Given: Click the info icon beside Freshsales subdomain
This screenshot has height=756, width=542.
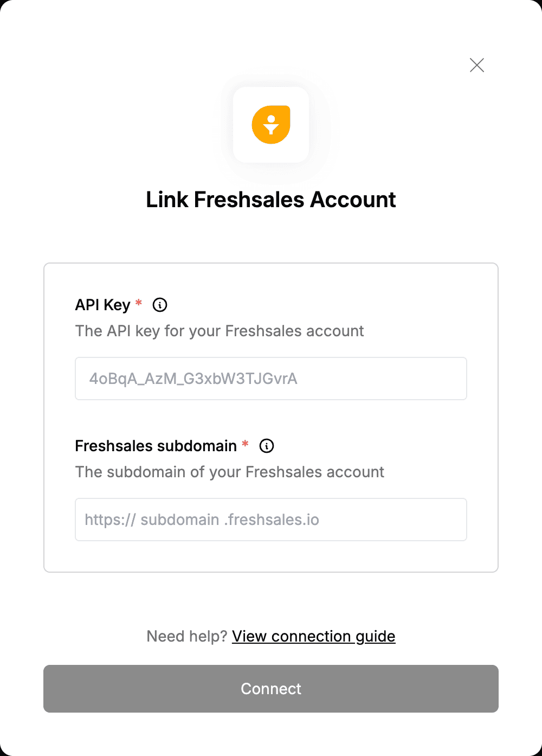Looking at the screenshot, I should (267, 446).
